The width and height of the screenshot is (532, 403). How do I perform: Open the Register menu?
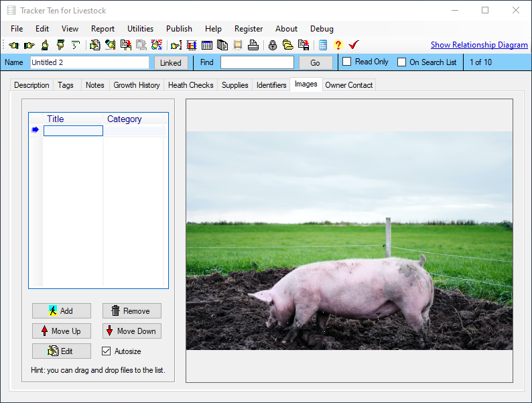pos(249,29)
